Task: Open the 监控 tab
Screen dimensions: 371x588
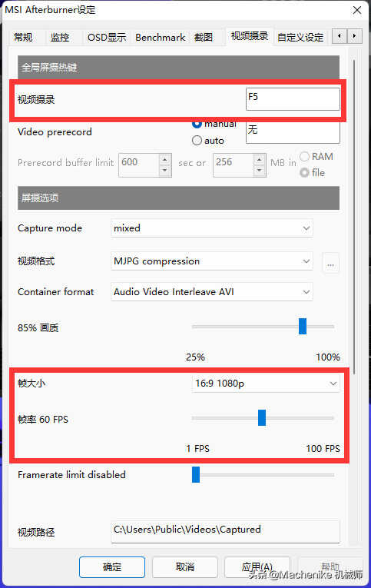Action: pos(60,38)
